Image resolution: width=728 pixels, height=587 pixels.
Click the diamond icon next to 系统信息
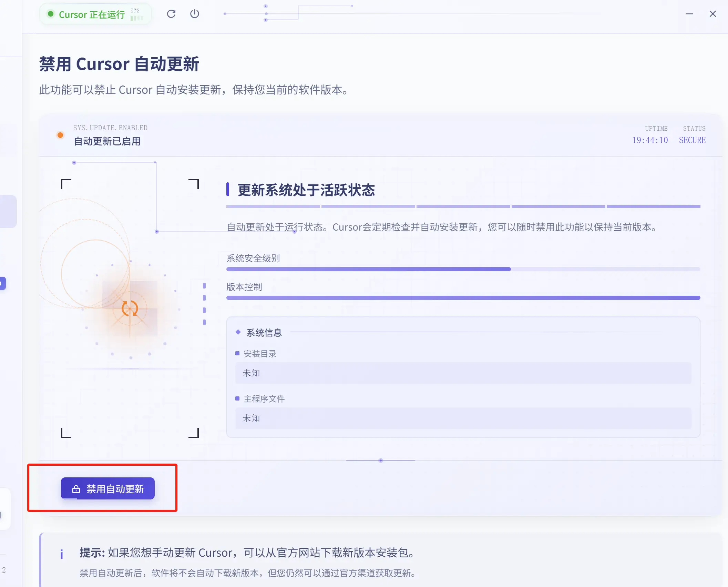click(238, 332)
